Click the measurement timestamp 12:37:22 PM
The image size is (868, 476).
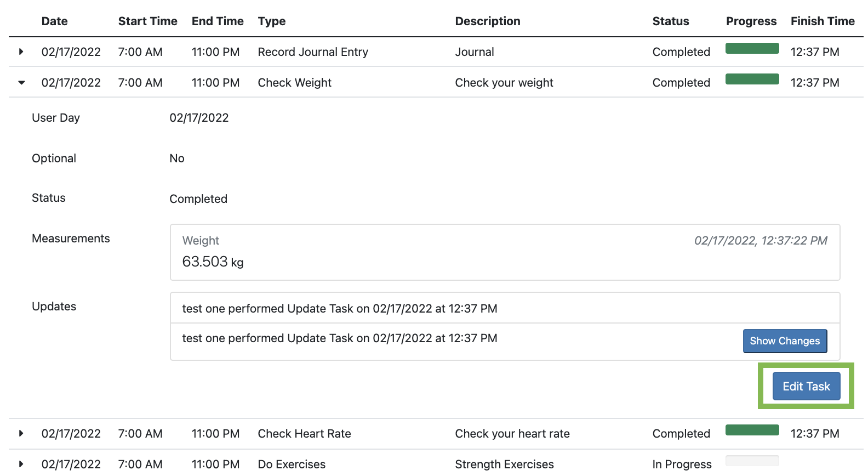(x=761, y=241)
